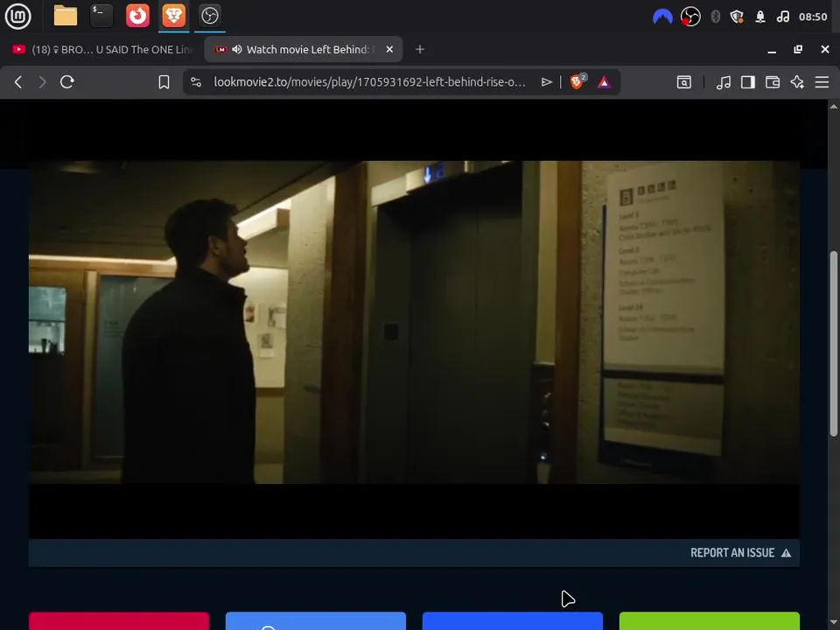Screen dimensions: 840x630
Task: Click the red button below player
Action: [x=119, y=621]
